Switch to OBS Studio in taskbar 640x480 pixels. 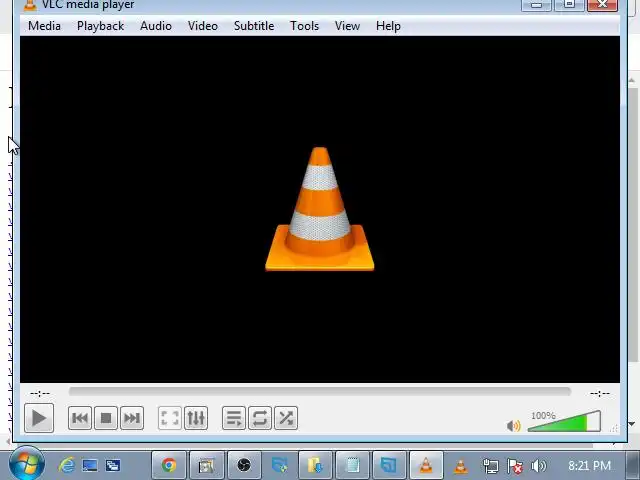pos(244,465)
